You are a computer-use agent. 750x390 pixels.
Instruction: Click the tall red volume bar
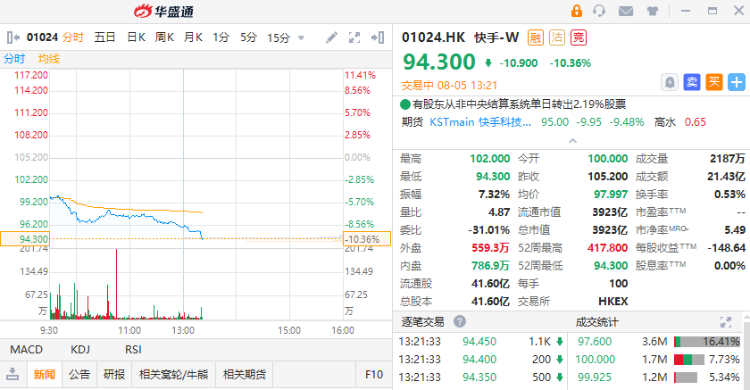point(116,284)
